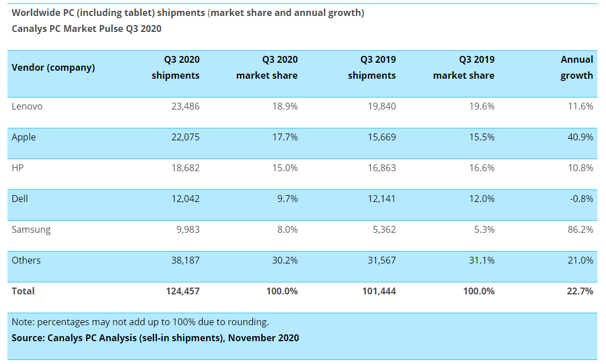Click HP's 15.0% market share
The height and width of the screenshot is (364, 606).
(x=285, y=168)
